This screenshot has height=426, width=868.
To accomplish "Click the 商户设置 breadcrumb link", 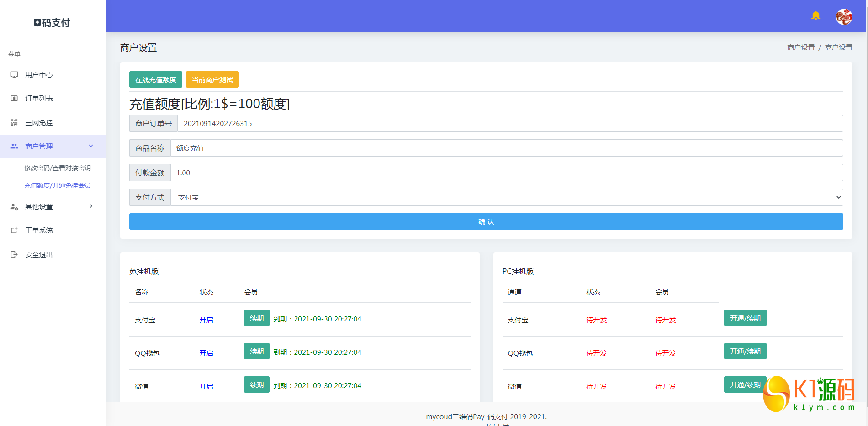I will (x=801, y=47).
